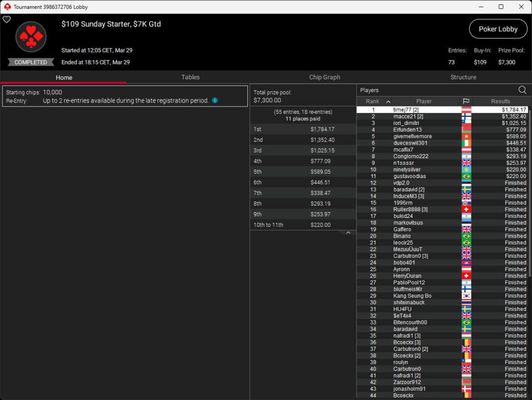Sort players by the flag column icon
This screenshot has height=400, width=532.
466,101
